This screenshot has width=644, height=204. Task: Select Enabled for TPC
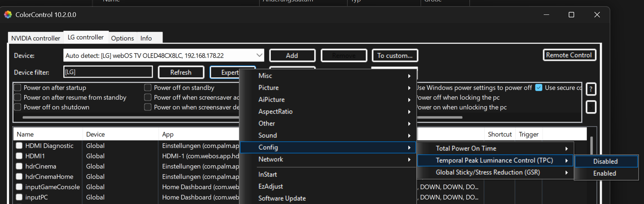(606, 173)
